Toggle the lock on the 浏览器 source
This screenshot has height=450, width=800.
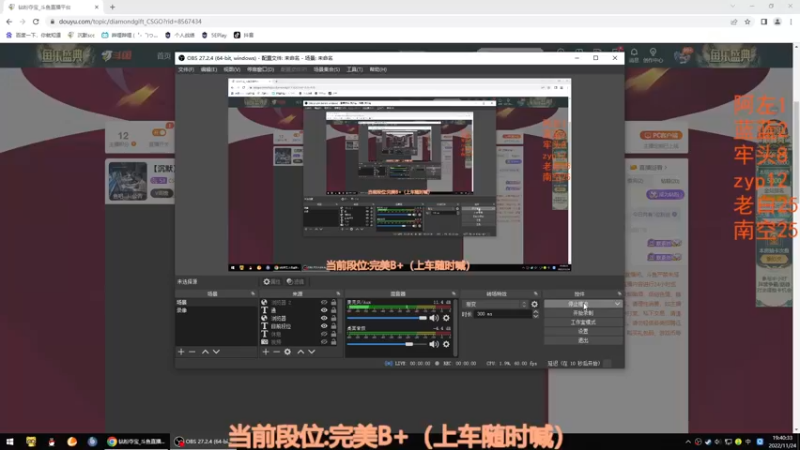point(334,318)
